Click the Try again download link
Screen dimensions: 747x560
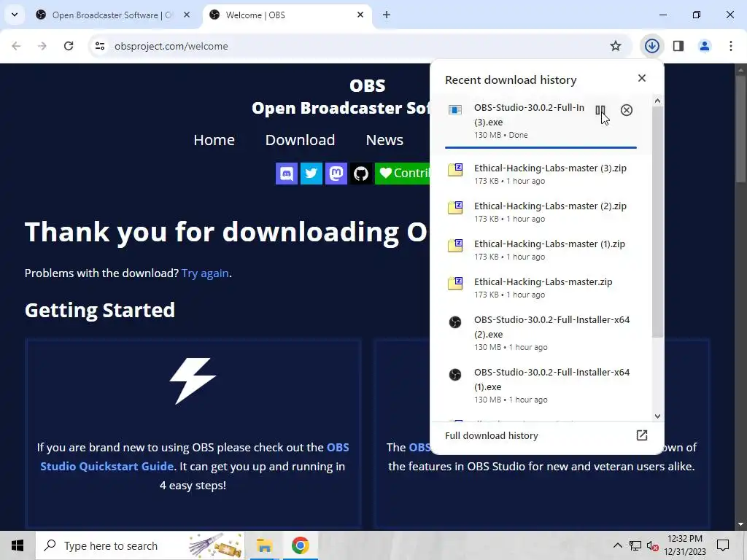tap(205, 273)
